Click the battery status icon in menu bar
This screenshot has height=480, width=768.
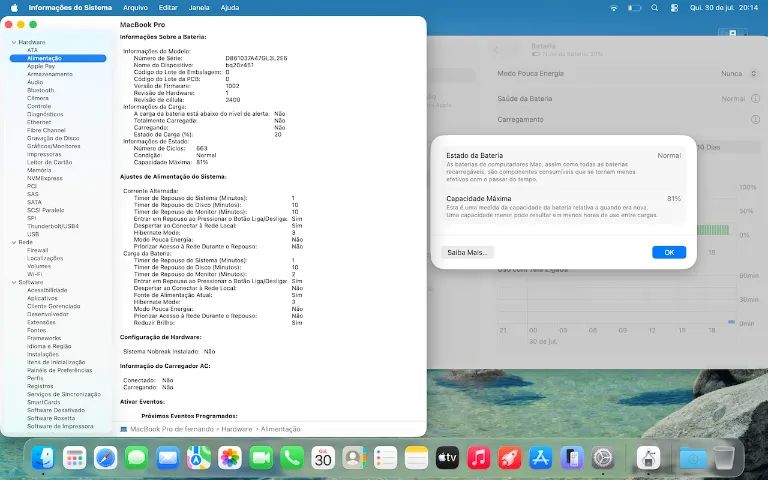click(635, 8)
